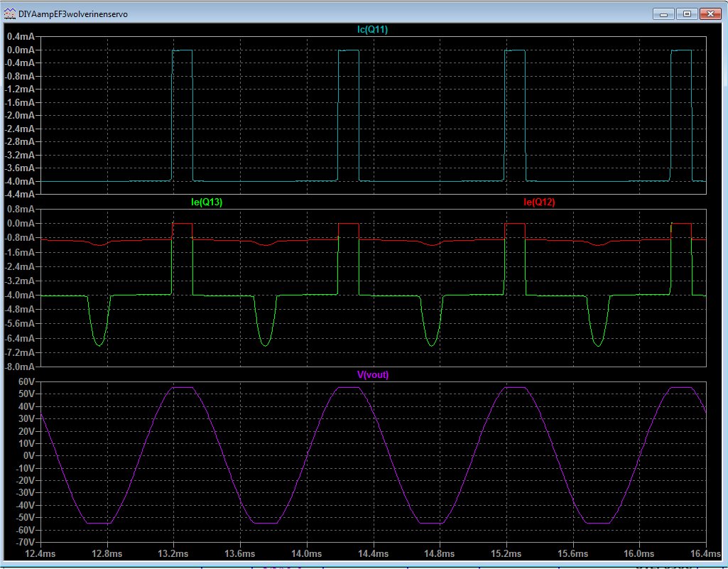The width and height of the screenshot is (728, 569).
Task: Click the 16.0ms time axis label
Action: click(x=640, y=553)
